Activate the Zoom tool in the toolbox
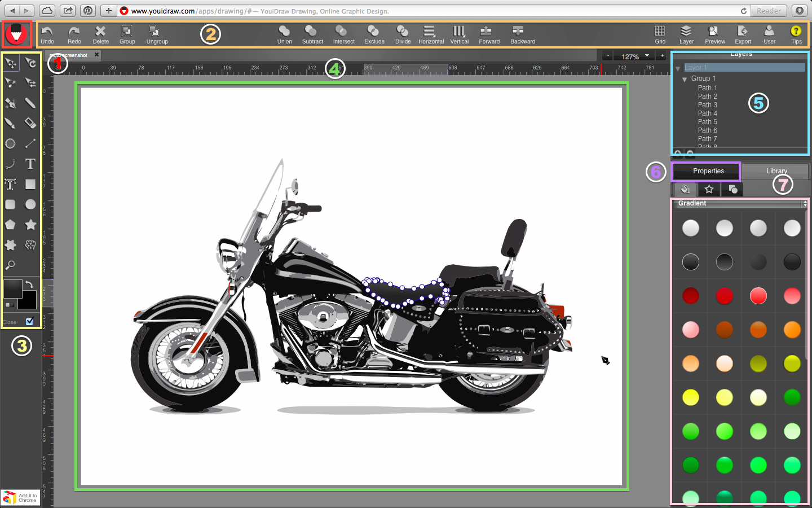 [10, 265]
